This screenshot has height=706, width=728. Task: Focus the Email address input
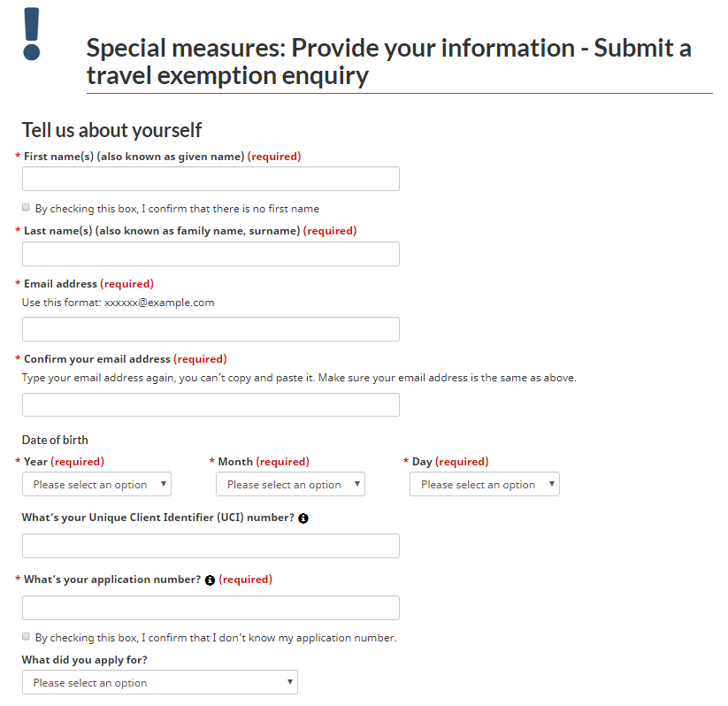point(211,329)
